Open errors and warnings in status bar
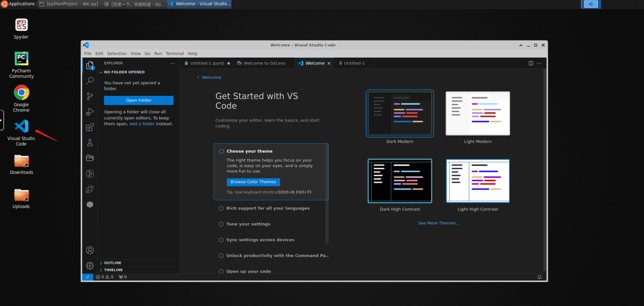The height and width of the screenshot is (306, 644). click(104, 277)
